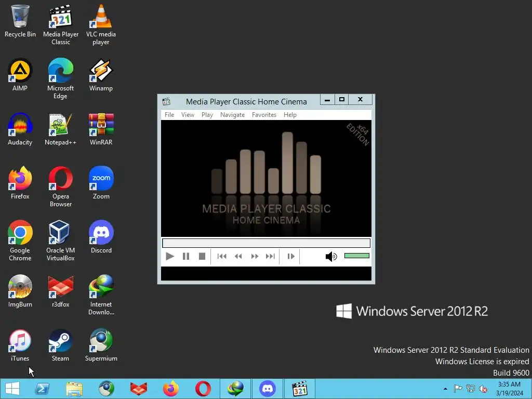Skip to next track in the player

270,256
